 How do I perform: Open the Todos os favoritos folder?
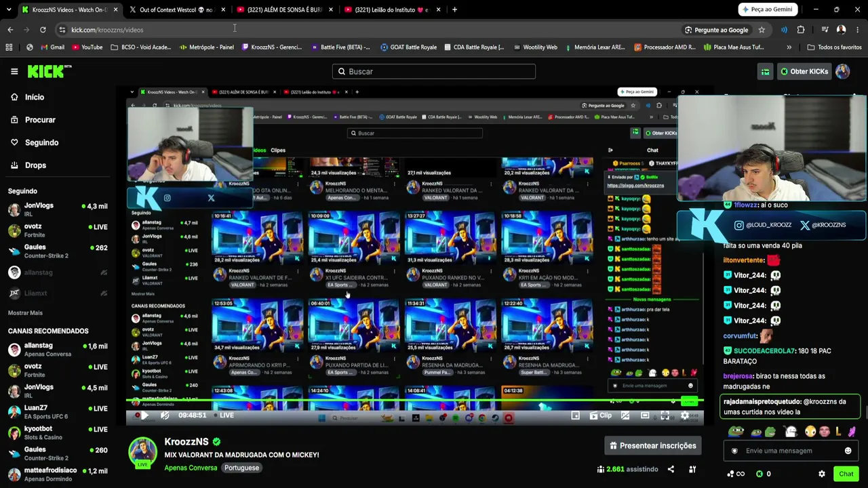[x=835, y=47]
